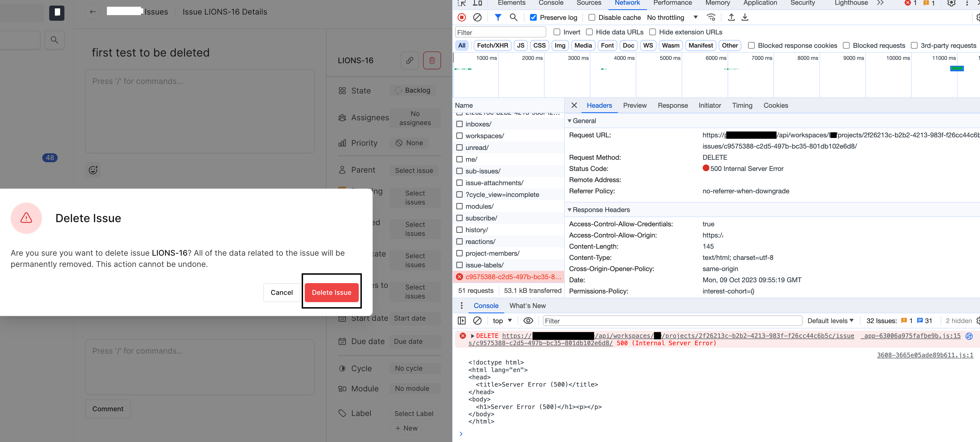The width and height of the screenshot is (980, 442).
Task: Confirm deletion with Delete Issue button
Action: [331, 292]
